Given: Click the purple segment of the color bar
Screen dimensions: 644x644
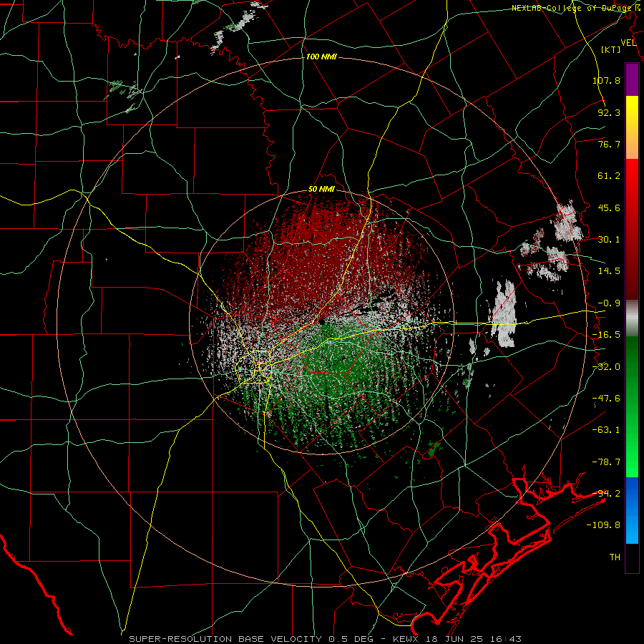Looking at the screenshot, I should (632, 80).
